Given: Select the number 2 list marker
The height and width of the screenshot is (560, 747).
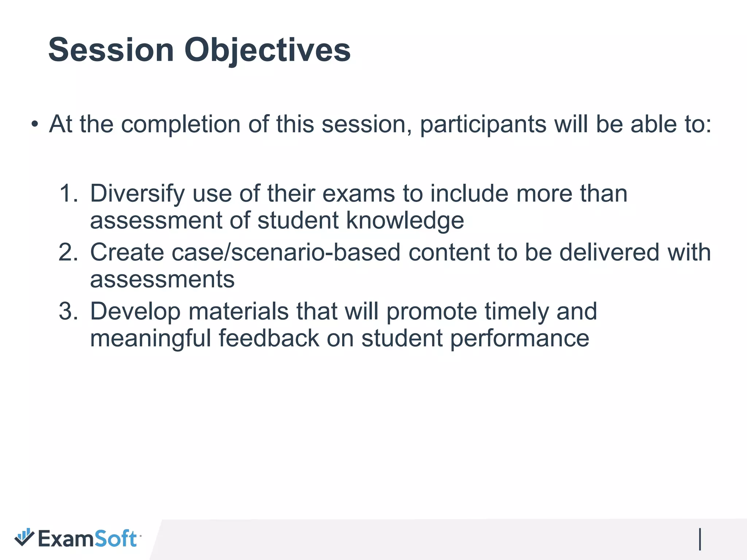Looking at the screenshot, I should (x=68, y=252).
